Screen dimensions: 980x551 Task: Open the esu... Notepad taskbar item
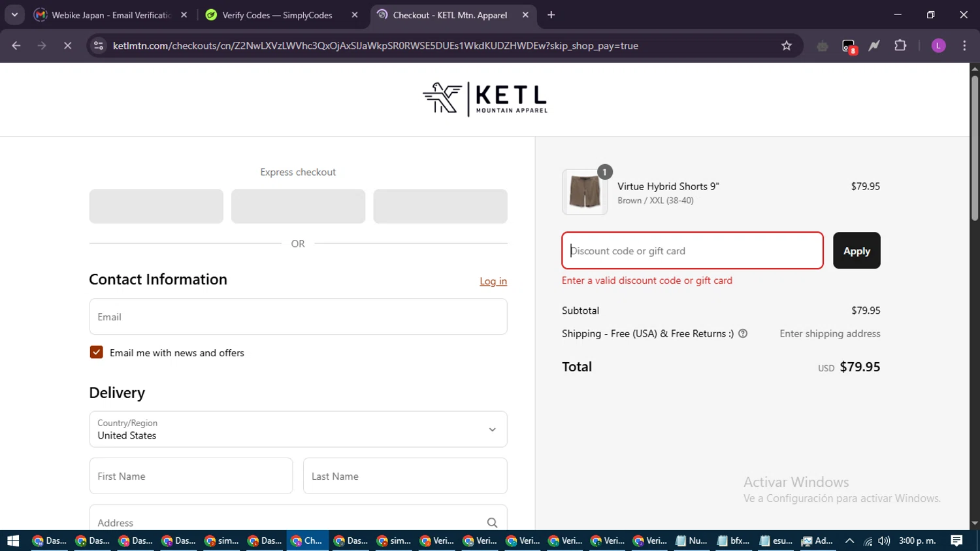[776, 541]
